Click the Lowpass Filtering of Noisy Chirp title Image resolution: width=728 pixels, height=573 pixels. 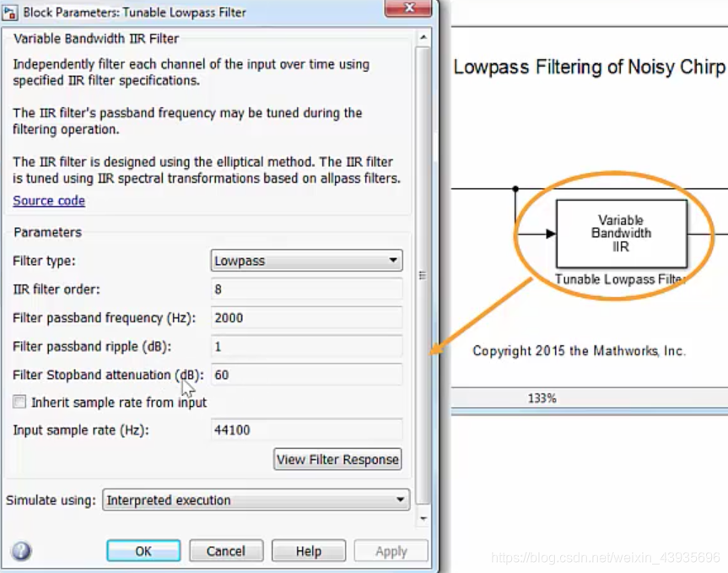[x=589, y=68]
